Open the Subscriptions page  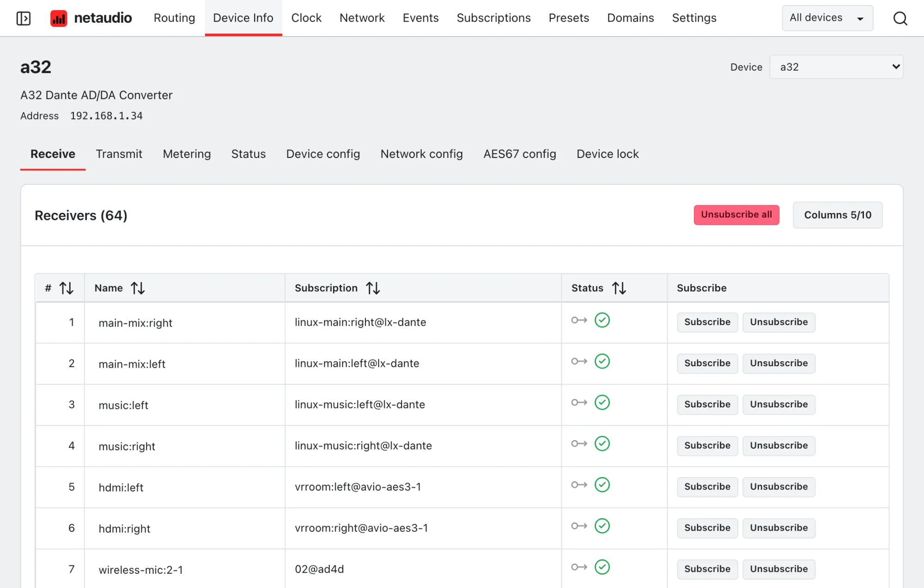(493, 18)
